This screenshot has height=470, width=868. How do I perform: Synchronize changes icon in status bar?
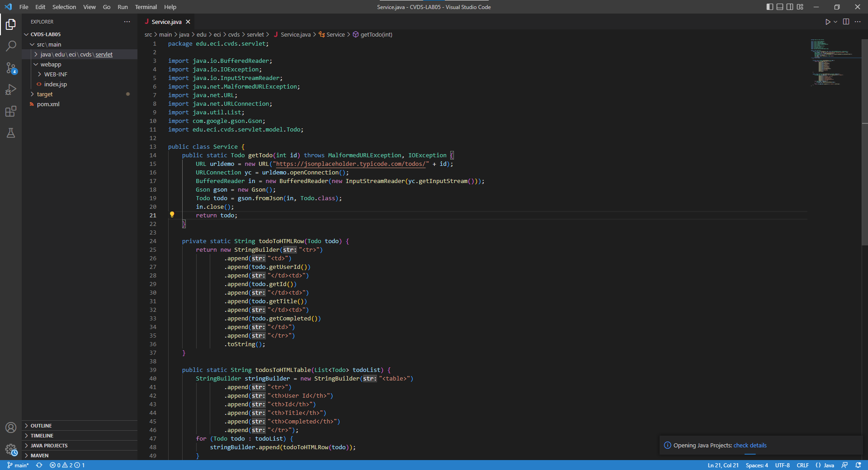point(39,465)
